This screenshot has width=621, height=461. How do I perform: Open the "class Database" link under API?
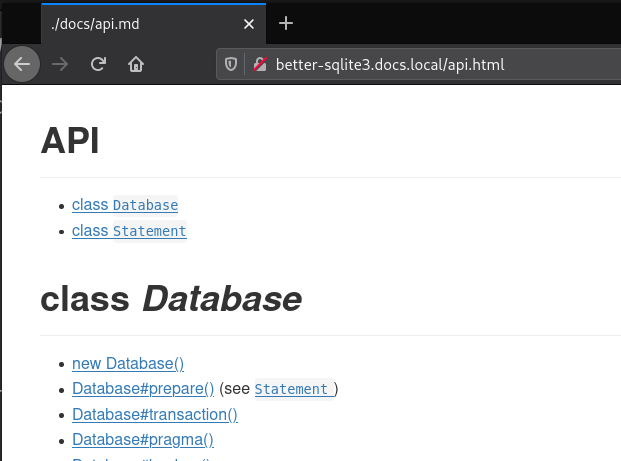coord(125,205)
